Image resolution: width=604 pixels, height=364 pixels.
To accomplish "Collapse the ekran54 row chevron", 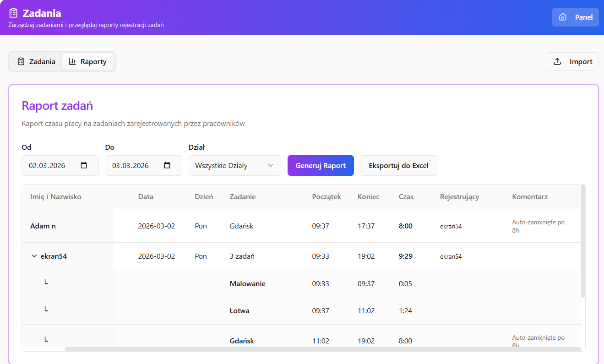I will [x=34, y=256].
